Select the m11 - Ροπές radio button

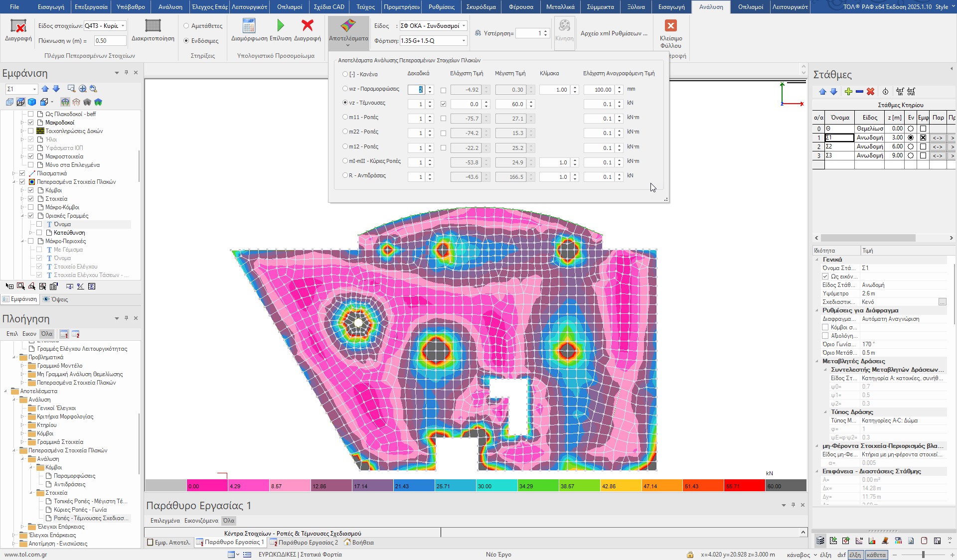point(345,118)
